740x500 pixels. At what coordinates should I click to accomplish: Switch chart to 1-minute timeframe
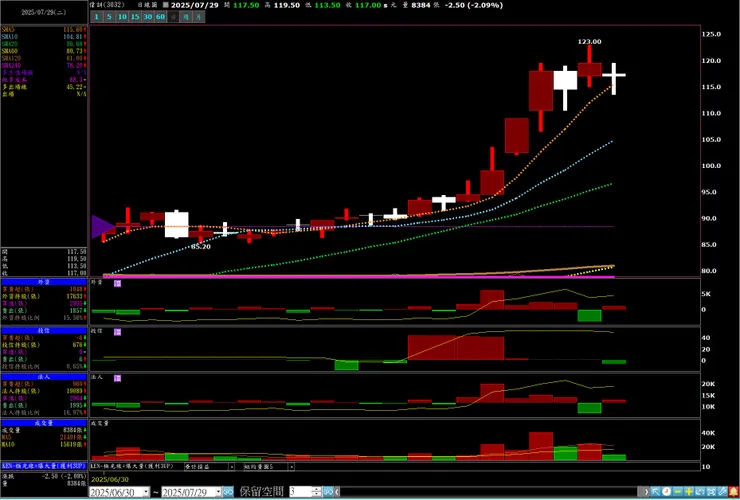96,17
